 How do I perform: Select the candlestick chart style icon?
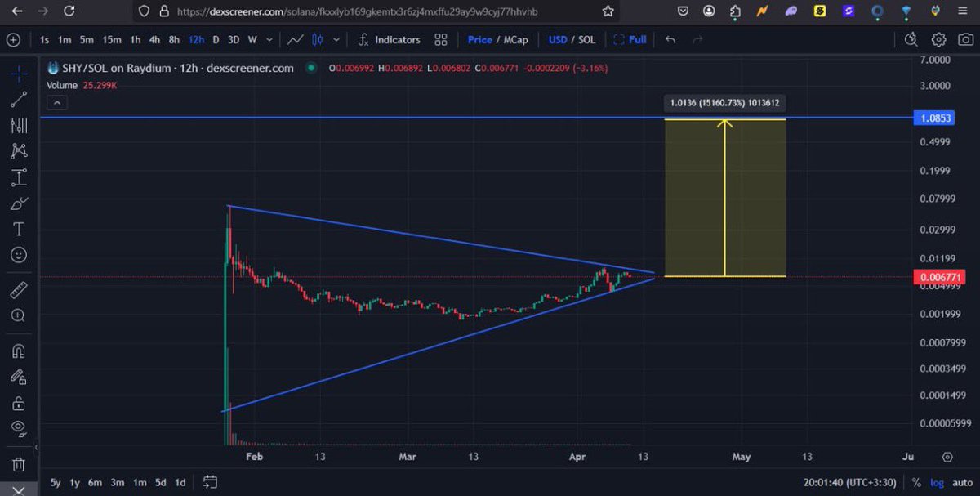[x=318, y=39]
